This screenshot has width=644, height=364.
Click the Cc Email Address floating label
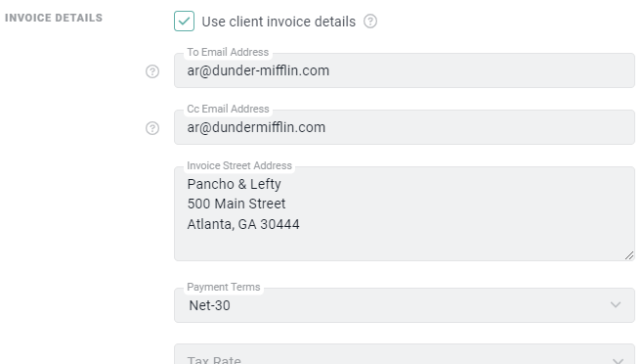[228, 109]
